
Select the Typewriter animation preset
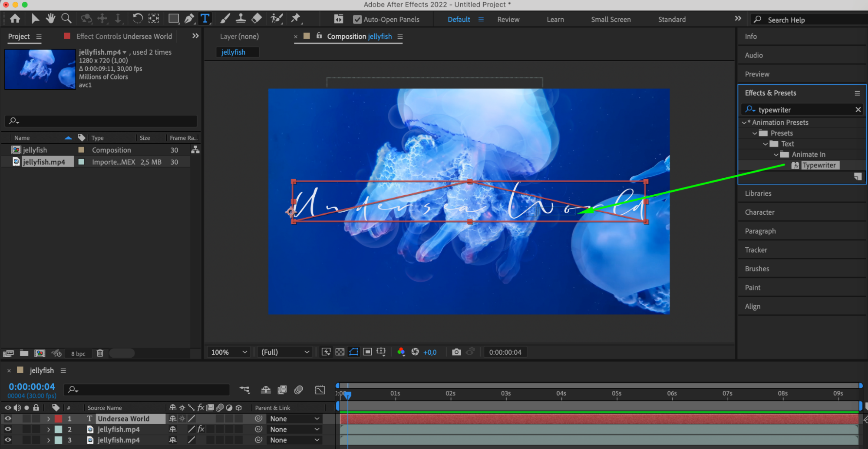pos(818,165)
